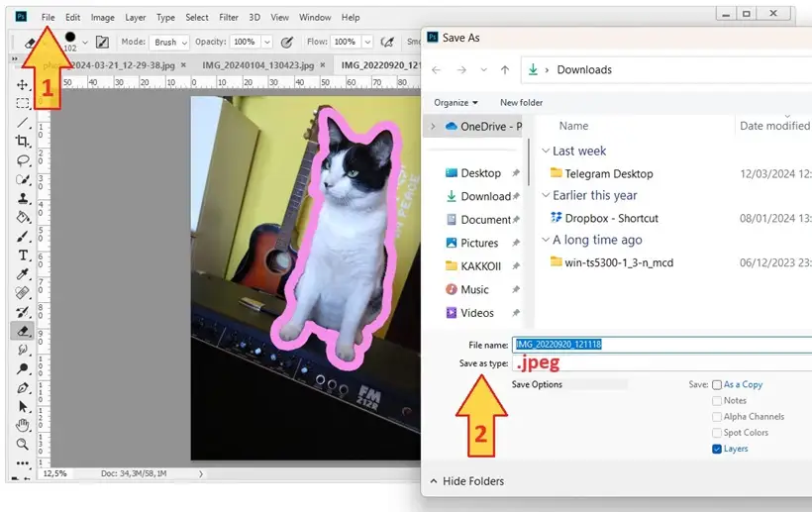
Task: Sort by the Name column header
Action: pos(573,126)
